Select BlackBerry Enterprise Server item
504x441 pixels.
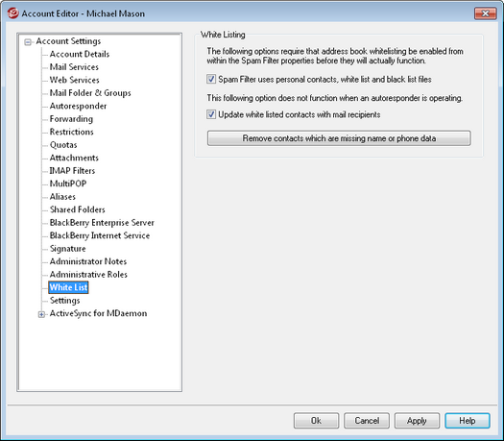tap(102, 223)
